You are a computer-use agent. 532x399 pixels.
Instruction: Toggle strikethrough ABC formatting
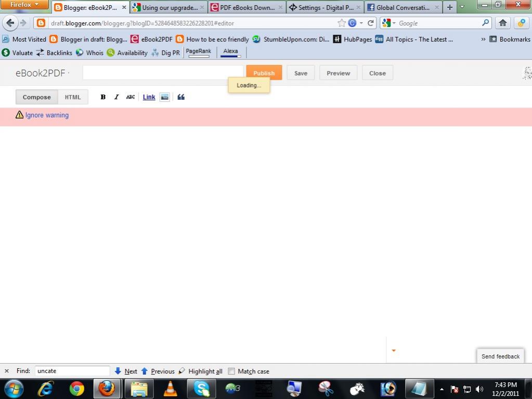pos(131,97)
